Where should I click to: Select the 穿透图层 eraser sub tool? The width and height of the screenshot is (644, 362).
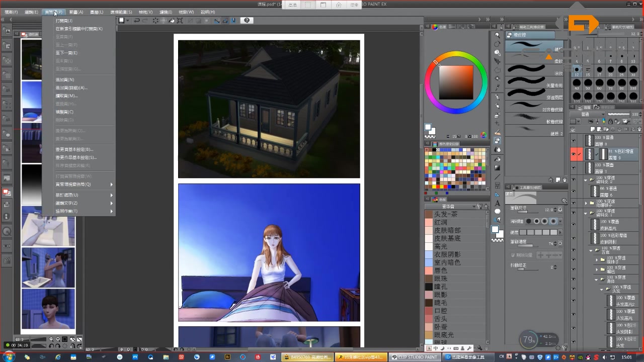[535, 94]
